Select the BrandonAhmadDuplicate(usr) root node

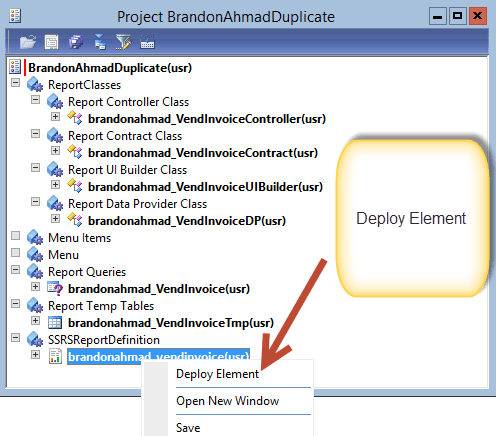(x=110, y=68)
